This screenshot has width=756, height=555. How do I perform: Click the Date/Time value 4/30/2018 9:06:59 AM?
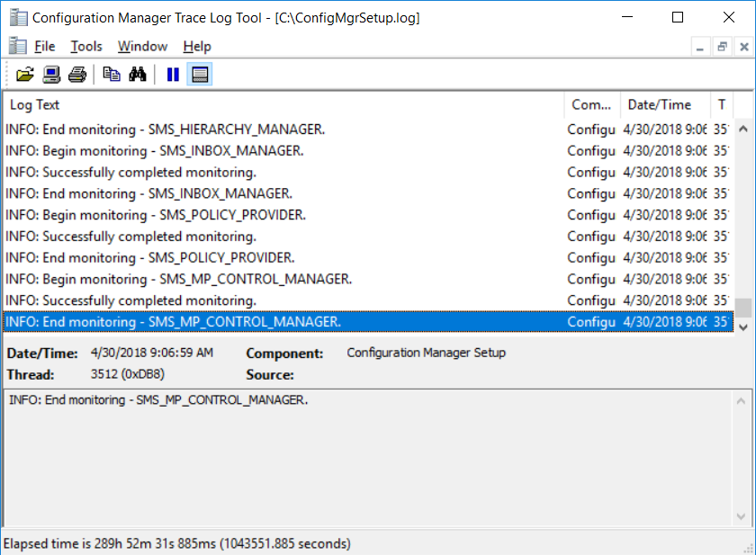coord(152,353)
